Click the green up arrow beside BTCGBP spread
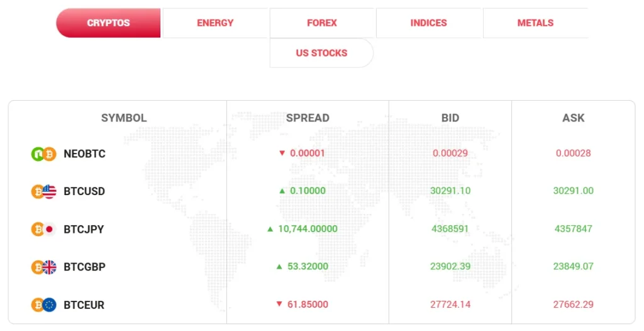Image resolution: width=644 pixels, height=331 pixels. [279, 267]
